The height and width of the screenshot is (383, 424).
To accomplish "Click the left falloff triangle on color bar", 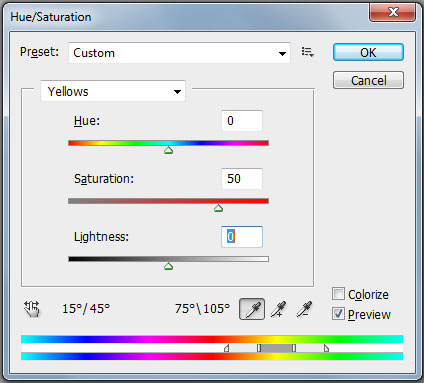I will [226, 348].
